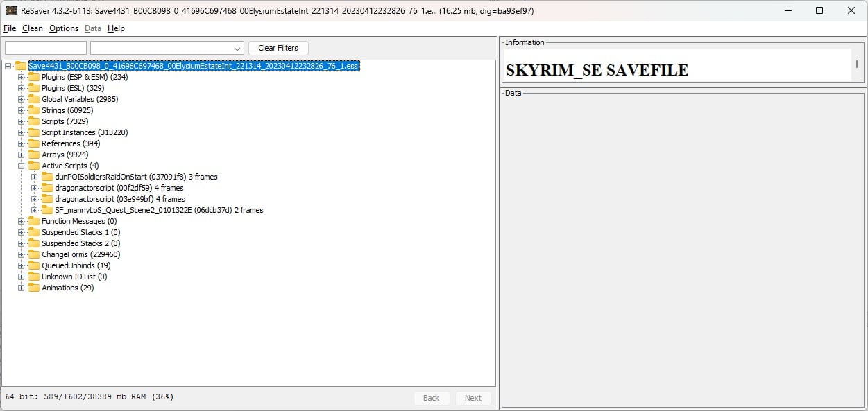This screenshot has height=411, width=868.
Task: Expand the Plugins (ESP & ESM) node
Action: 22,77
